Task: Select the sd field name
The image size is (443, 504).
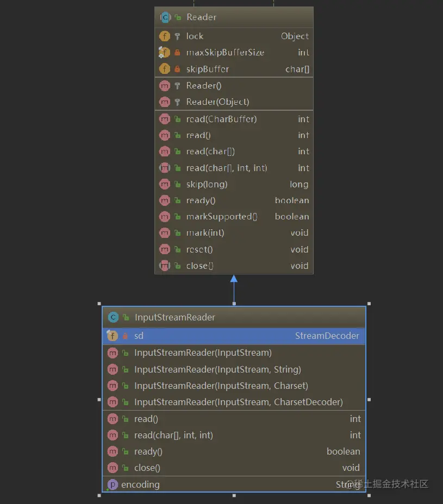Action: pyautogui.click(x=139, y=336)
